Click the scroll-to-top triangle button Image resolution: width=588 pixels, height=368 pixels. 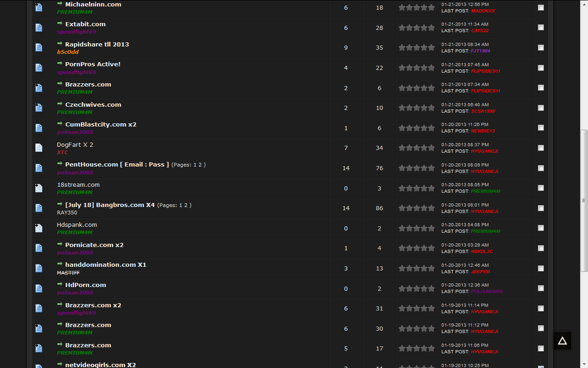coord(562,341)
